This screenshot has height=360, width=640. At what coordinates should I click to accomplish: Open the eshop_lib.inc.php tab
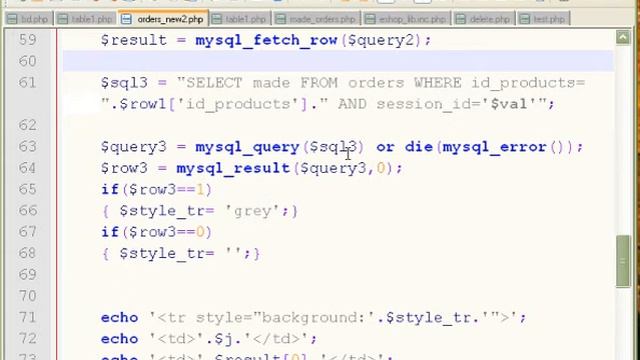point(406,19)
